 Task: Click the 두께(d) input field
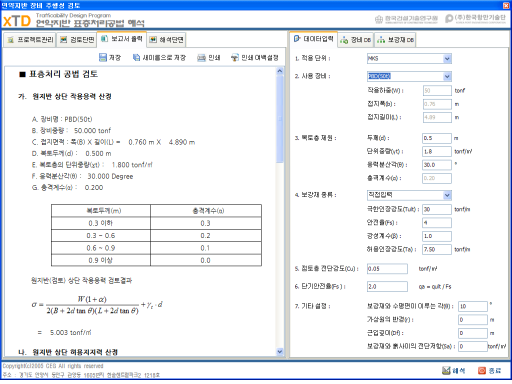tap(437, 138)
